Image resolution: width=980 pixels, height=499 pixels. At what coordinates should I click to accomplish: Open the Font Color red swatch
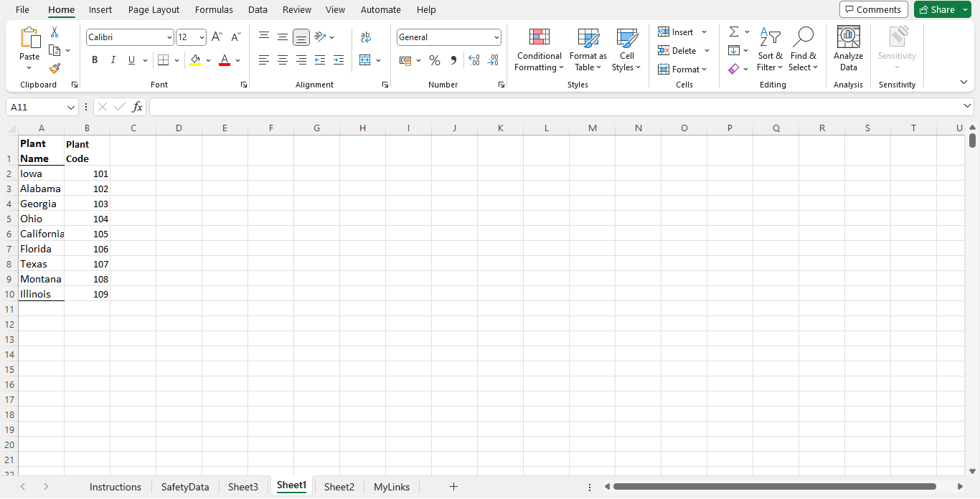click(x=224, y=60)
